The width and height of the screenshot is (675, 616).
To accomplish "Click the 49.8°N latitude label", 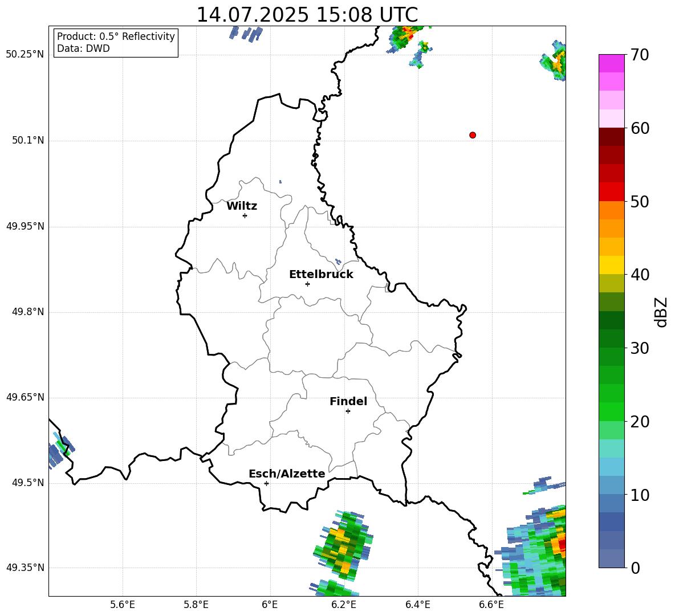I will coord(27,312).
